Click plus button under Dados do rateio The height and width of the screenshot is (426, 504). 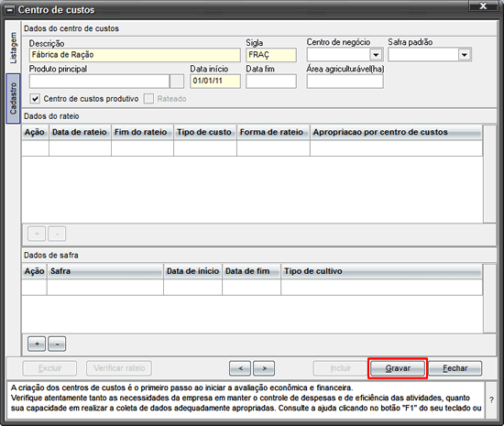(37, 234)
